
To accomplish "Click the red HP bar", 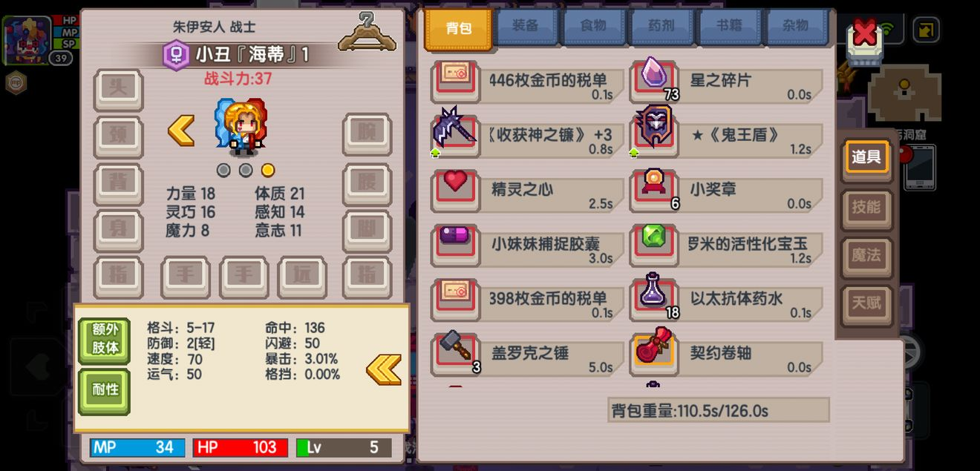I will (x=240, y=447).
